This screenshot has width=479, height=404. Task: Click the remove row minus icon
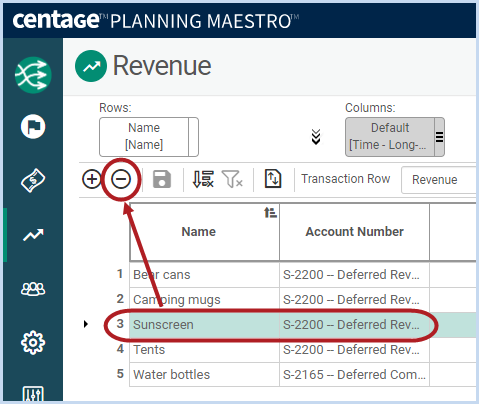tap(121, 179)
